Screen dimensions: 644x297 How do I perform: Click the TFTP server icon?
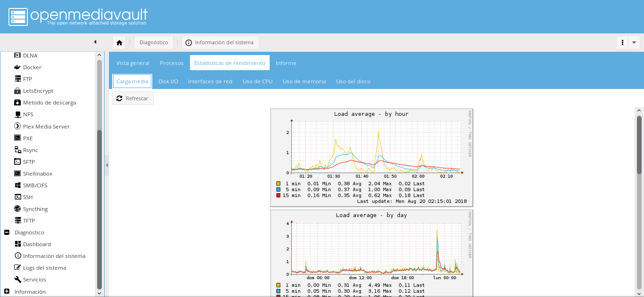click(17, 220)
